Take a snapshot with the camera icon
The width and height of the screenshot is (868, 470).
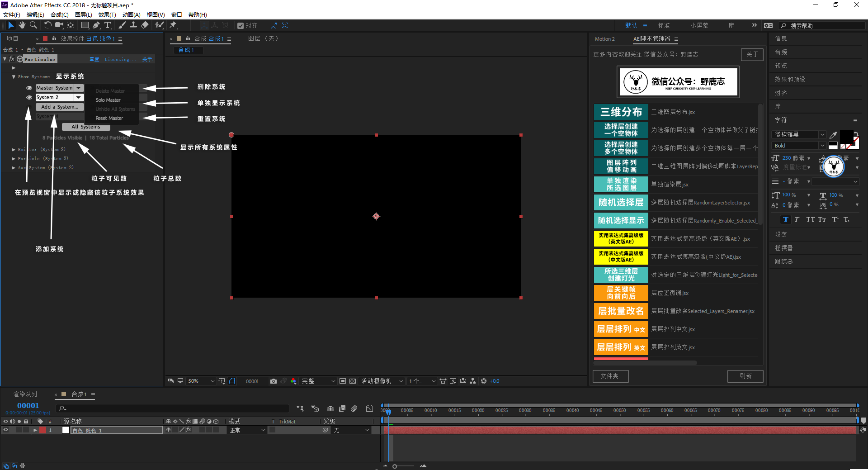(x=274, y=381)
